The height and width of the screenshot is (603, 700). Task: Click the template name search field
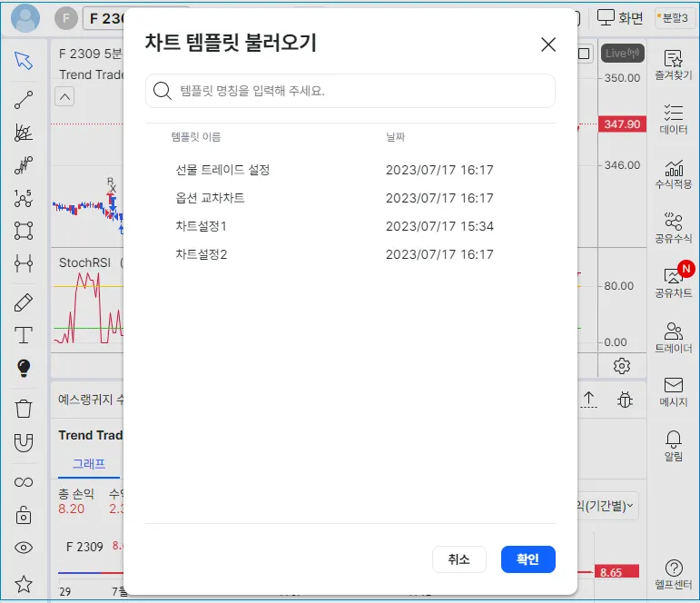pos(350,91)
